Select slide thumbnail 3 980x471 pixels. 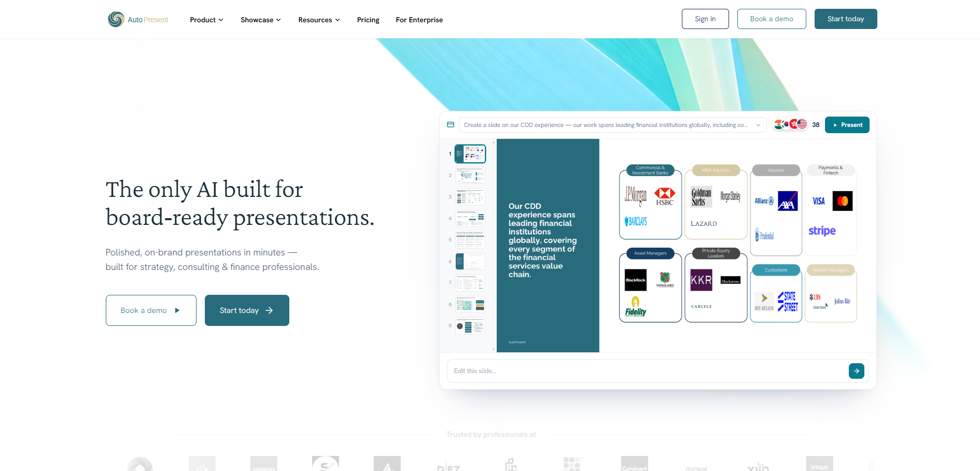click(x=470, y=197)
